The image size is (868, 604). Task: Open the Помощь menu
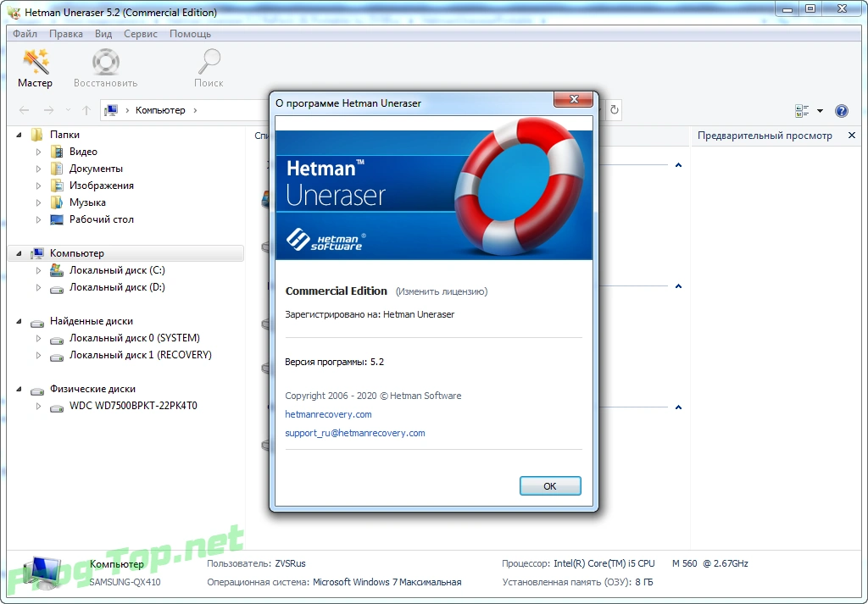click(190, 34)
